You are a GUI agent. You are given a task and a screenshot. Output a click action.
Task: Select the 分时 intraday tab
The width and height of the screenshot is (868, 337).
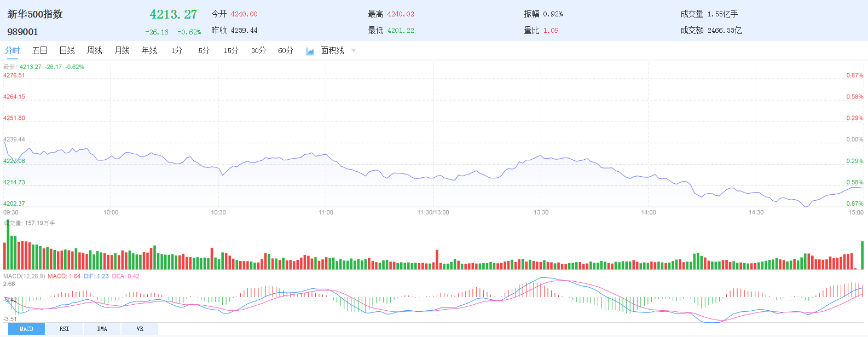point(13,50)
